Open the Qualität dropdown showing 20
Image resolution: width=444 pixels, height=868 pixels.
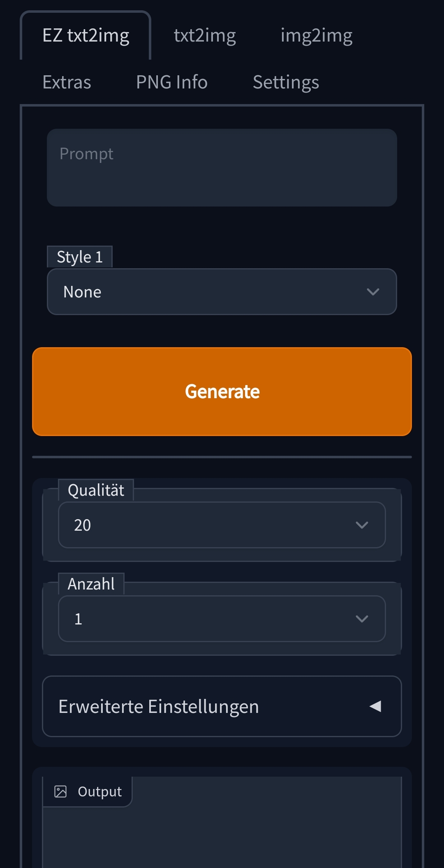point(222,525)
